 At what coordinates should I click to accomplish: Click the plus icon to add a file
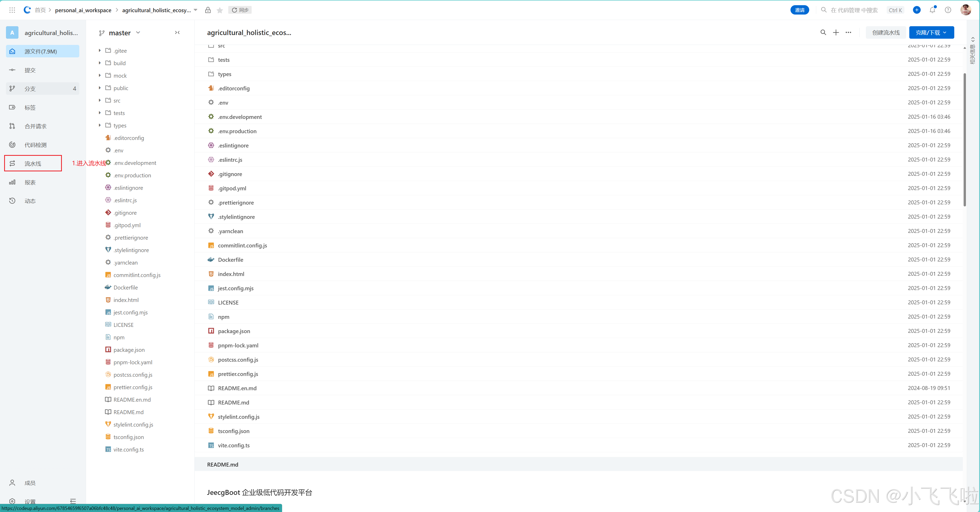click(x=836, y=33)
